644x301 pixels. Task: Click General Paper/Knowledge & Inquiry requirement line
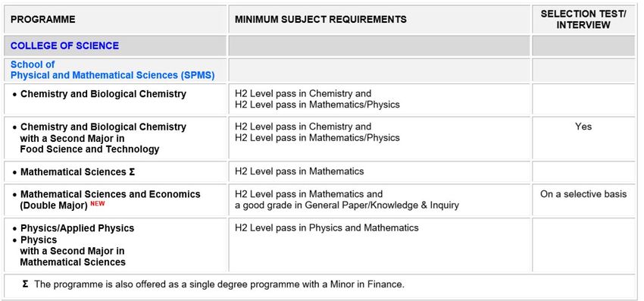(347, 205)
